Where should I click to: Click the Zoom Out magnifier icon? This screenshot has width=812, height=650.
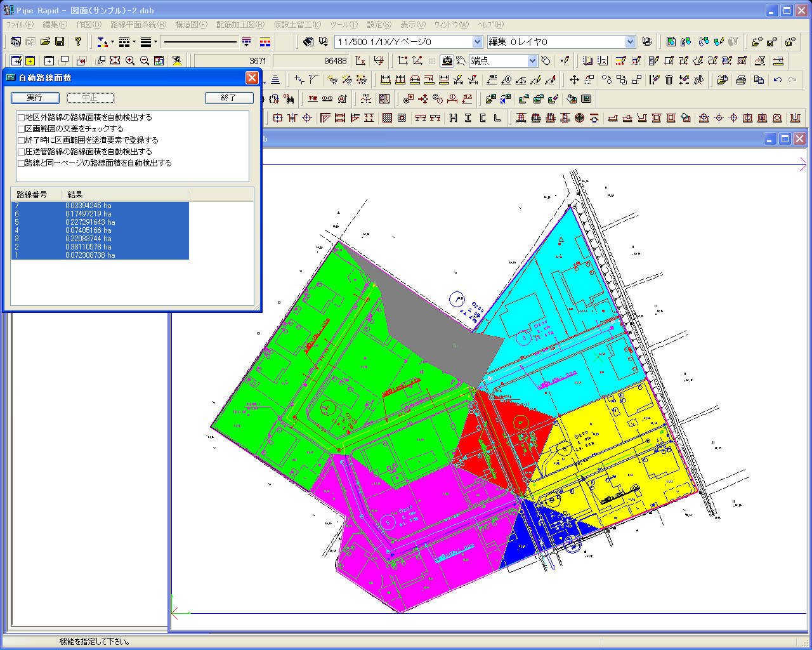point(145,61)
